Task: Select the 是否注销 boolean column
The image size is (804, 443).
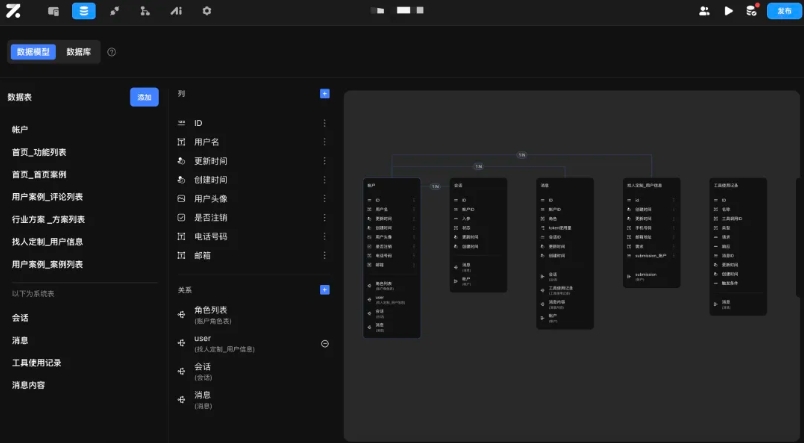Action: (210, 217)
